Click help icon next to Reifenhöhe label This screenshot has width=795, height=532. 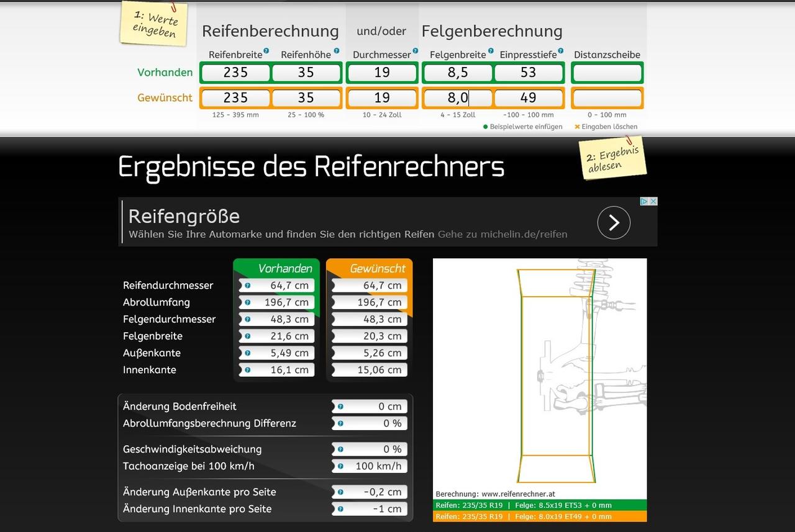pos(337,51)
